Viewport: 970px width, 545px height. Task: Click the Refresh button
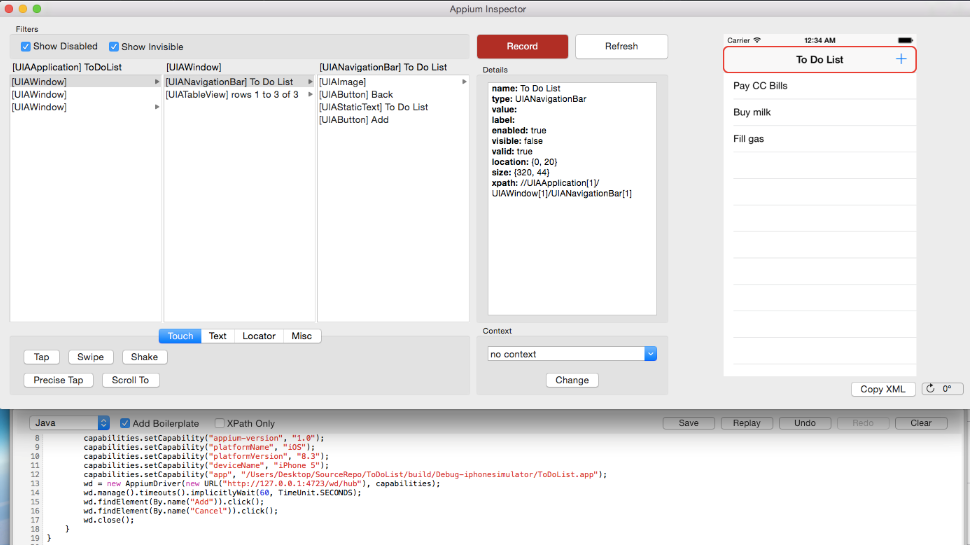point(621,46)
